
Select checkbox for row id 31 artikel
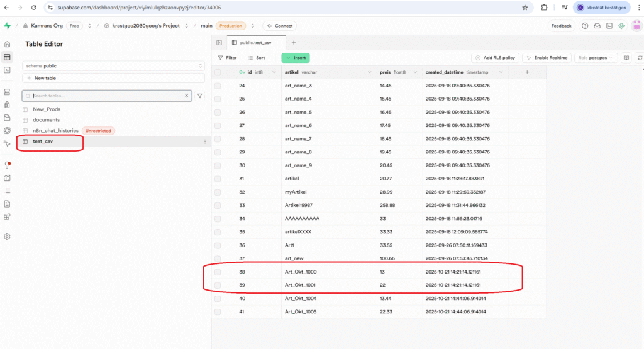coord(218,179)
